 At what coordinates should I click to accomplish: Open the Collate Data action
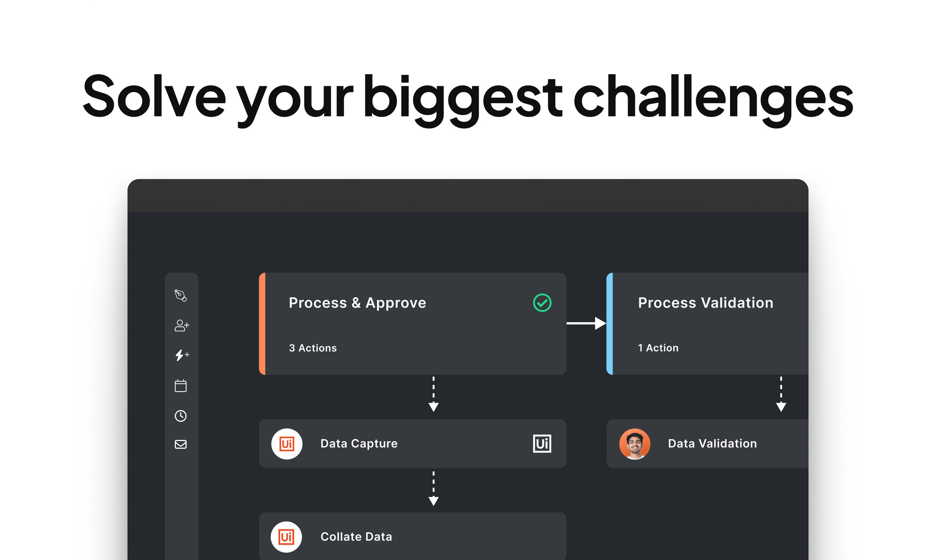[x=356, y=536]
